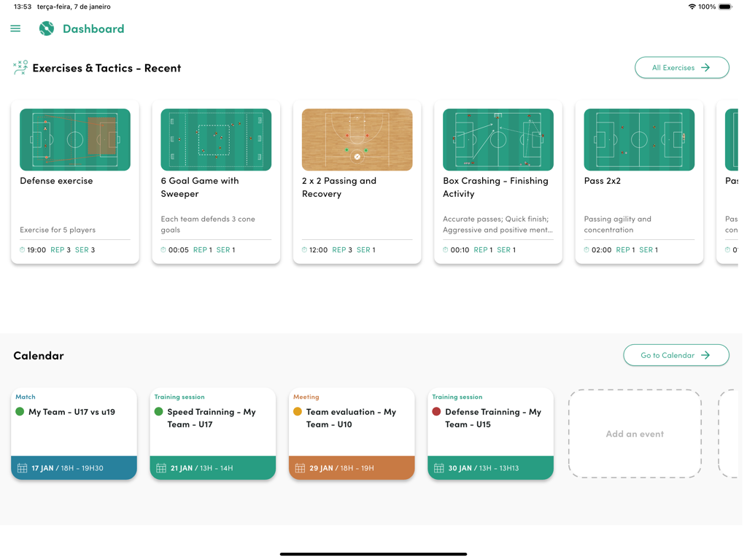Click the arrow icon inside Go to Calendar button
This screenshot has width=747, height=560.
pos(707,355)
